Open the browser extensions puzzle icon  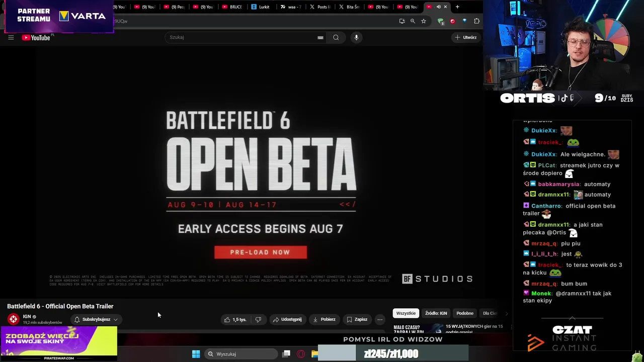476,21
